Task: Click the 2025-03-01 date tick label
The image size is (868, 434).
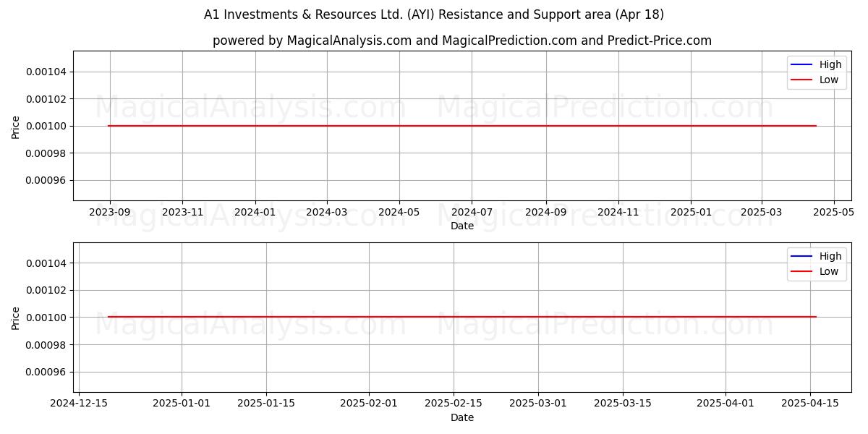Action: point(538,404)
